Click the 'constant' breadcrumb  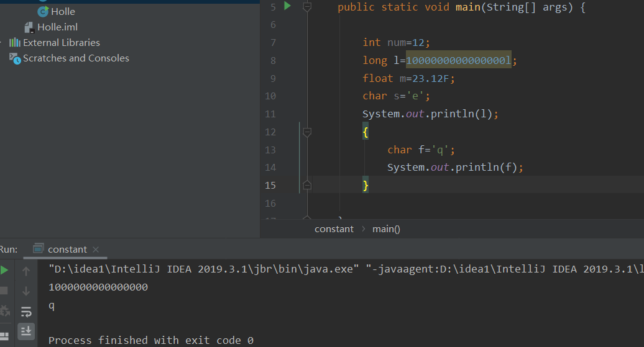pos(334,229)
